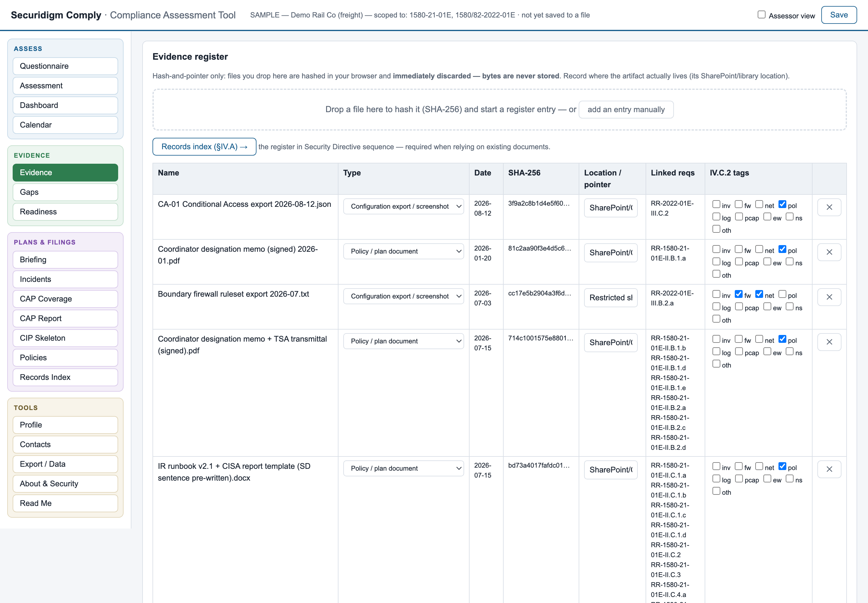Open Records index (§IV.A) link
Viewport: 868px width, 603px height.
coord(204,147)
